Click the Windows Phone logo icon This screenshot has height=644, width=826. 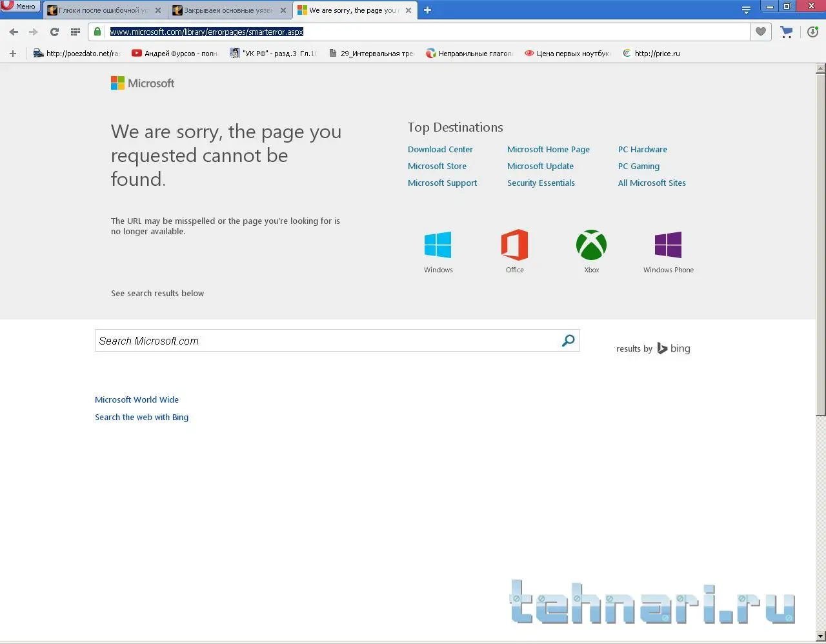[669, 245]
